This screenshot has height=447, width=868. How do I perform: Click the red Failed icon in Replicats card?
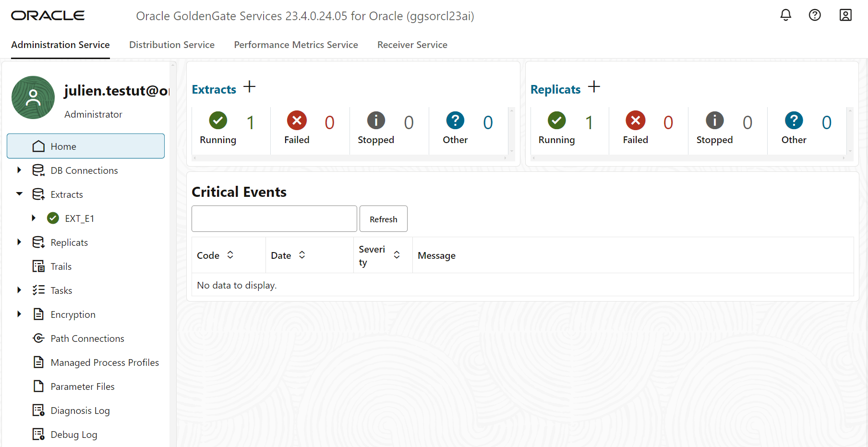click(x=635, y=121)
